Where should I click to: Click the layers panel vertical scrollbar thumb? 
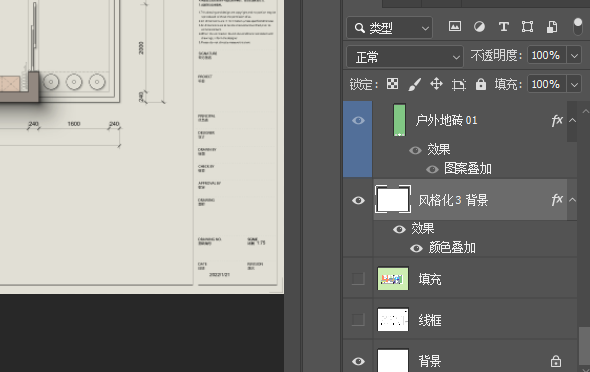pyautogui.click(x=584, y=345)
